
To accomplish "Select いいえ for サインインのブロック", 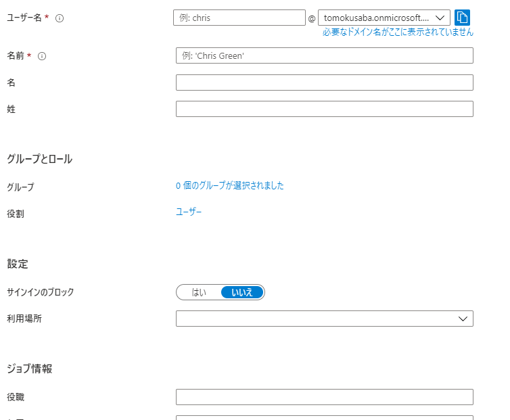I will coord(242,292).
